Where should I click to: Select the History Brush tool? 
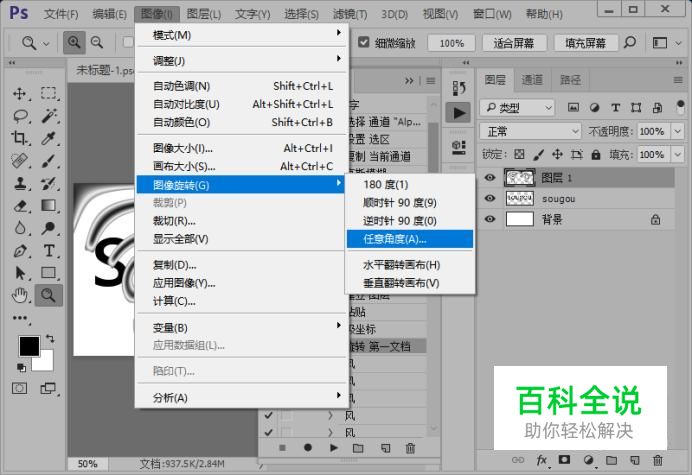49,183
